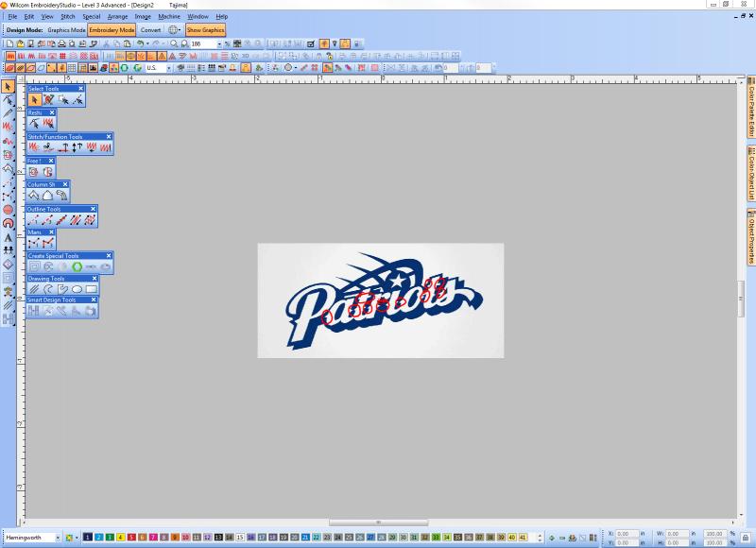Close the Smart Design Tools panel

point(94,300)
